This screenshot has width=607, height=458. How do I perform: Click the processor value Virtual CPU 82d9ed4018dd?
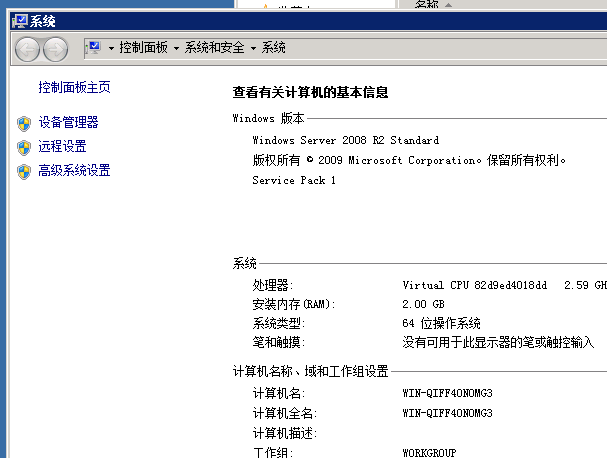pos(475,285)
